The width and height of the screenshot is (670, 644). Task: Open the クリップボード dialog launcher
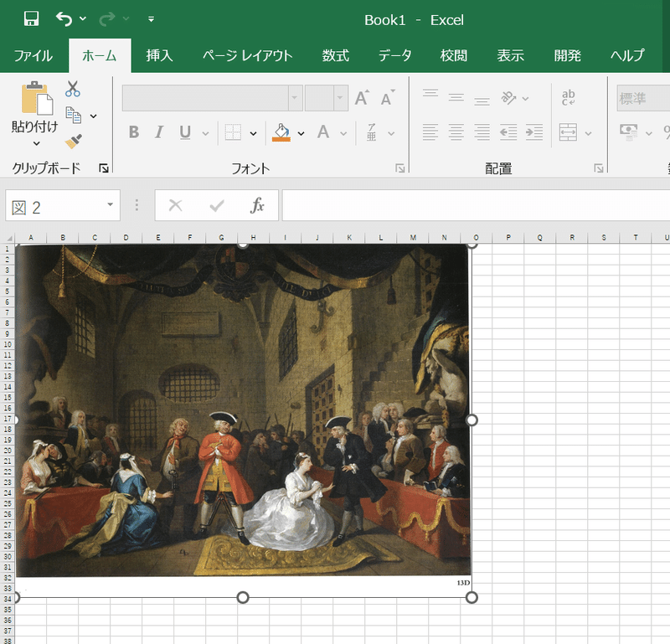pyautogui.click(x=104, y=168)
